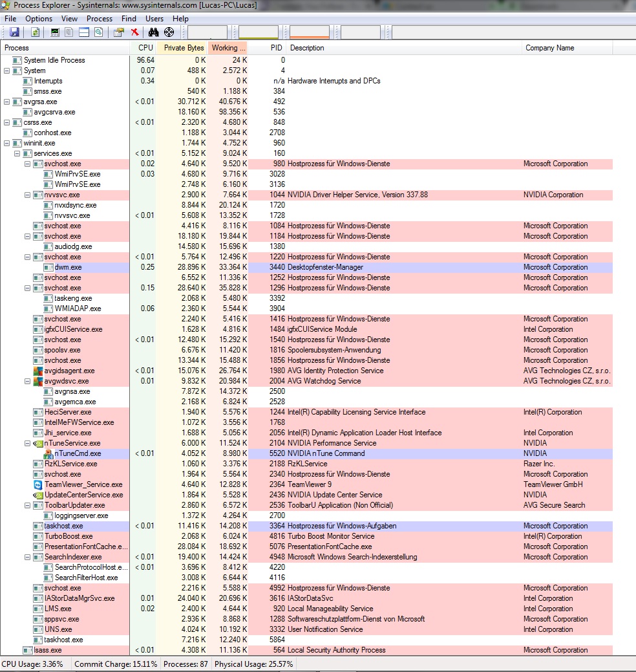Click the Save toolbar icon
This screenshot has height=672, width=636.
(15, 32)
